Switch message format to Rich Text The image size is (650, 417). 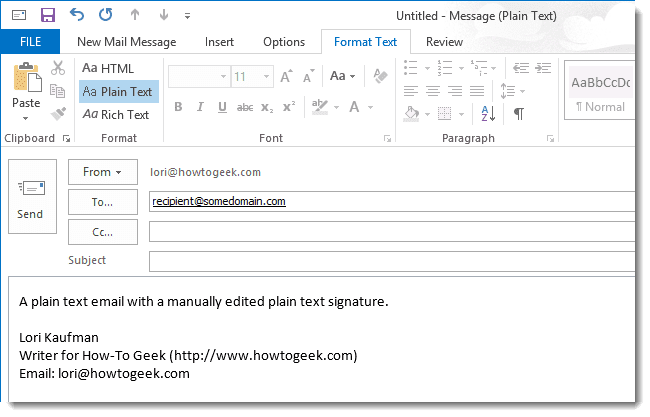point(116,115)
